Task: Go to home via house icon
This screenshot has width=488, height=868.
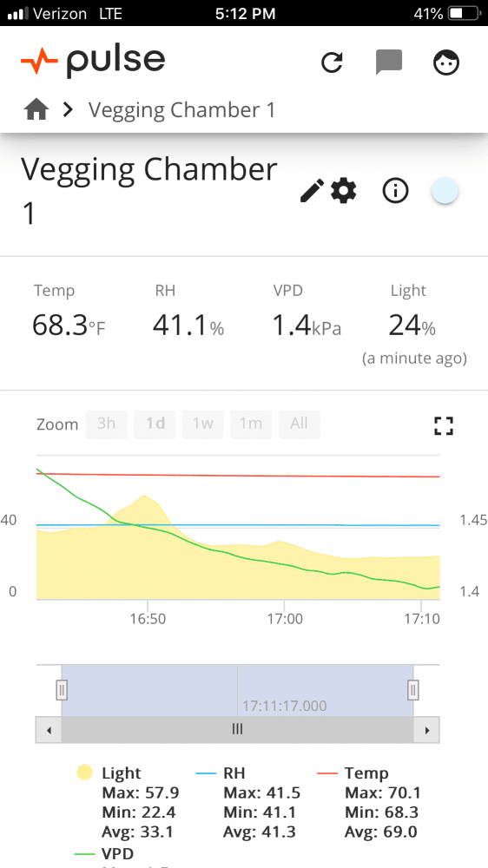Action: pos(36,109)
